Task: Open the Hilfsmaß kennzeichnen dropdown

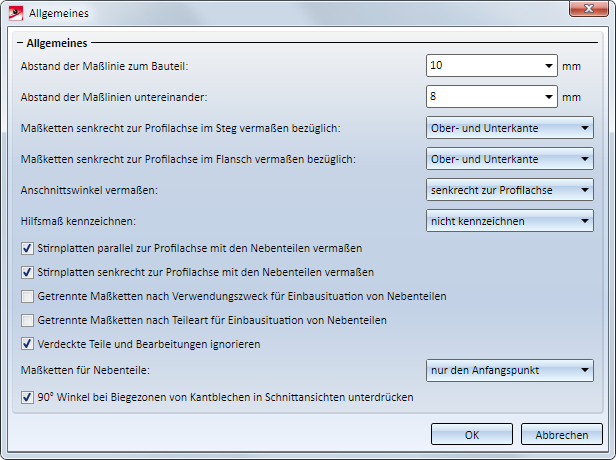Action: tap(510, 221)
